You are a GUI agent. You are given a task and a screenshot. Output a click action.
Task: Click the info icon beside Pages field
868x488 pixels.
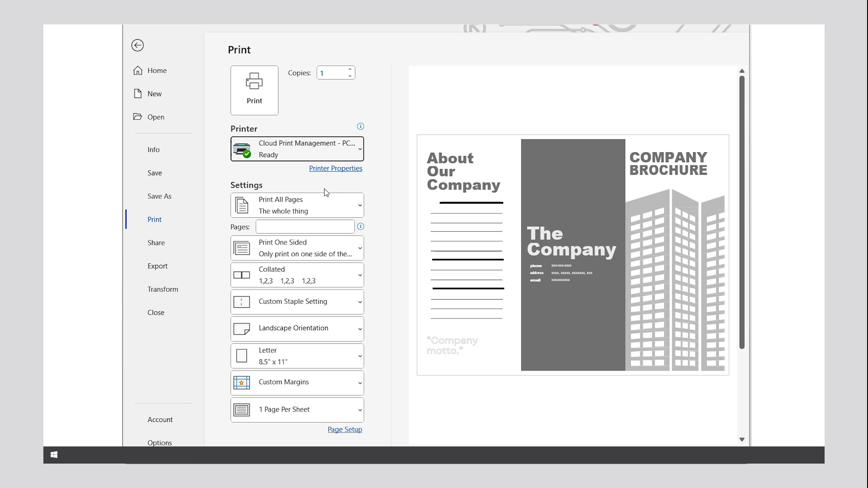pyautogui.click(x=360, y=226)
